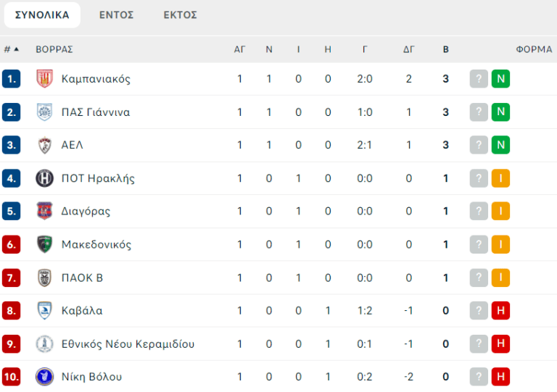The image size is (557, 392).
Task: Select the ΣΥΝΟΛΙΚΑ tab
Action: [42, 15]
